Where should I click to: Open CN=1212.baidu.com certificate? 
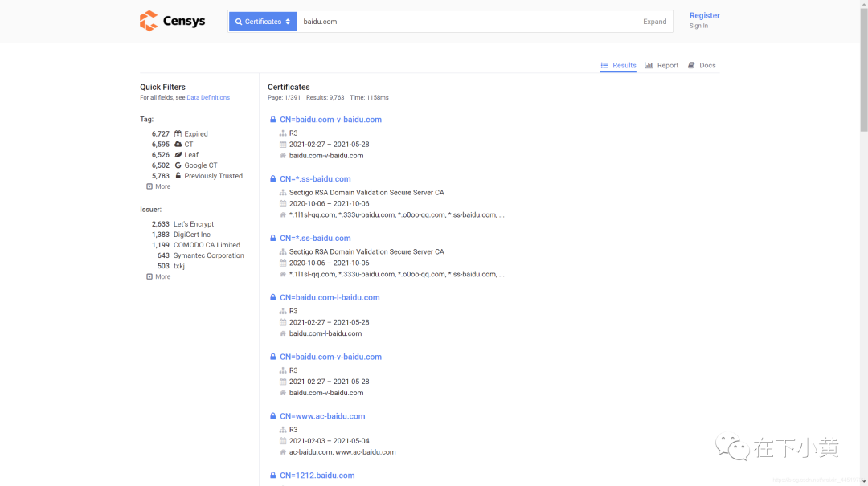coord(317,476)
